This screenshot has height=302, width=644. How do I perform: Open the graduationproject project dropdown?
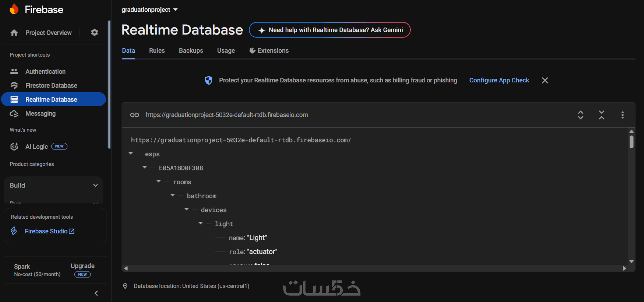149,10
